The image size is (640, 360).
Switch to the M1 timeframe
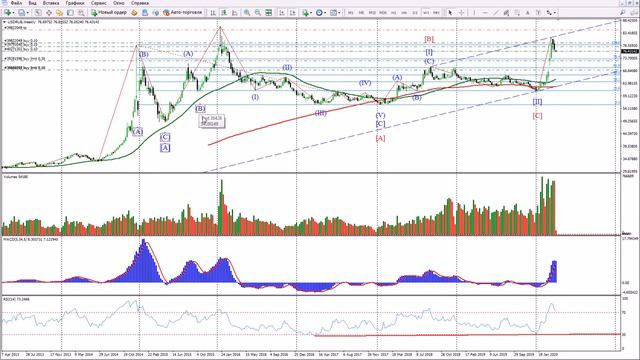tap(351, 13)
